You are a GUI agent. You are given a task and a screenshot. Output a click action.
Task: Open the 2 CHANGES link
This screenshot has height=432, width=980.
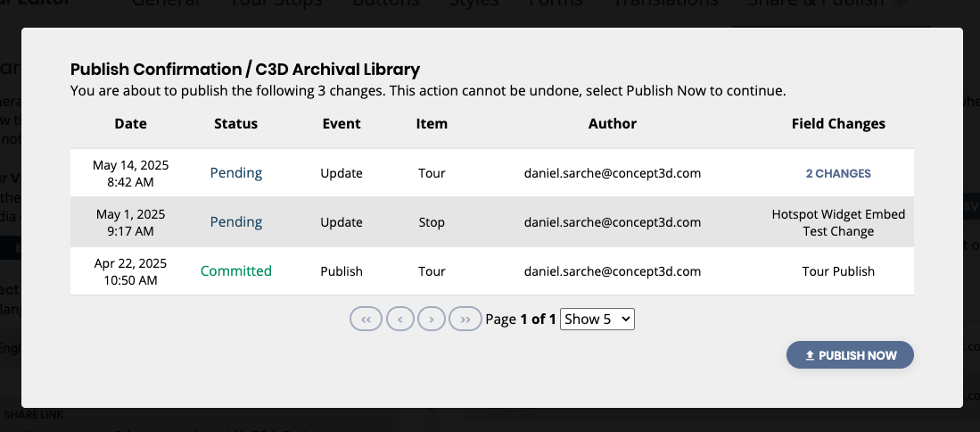click(x=838, y=174)
